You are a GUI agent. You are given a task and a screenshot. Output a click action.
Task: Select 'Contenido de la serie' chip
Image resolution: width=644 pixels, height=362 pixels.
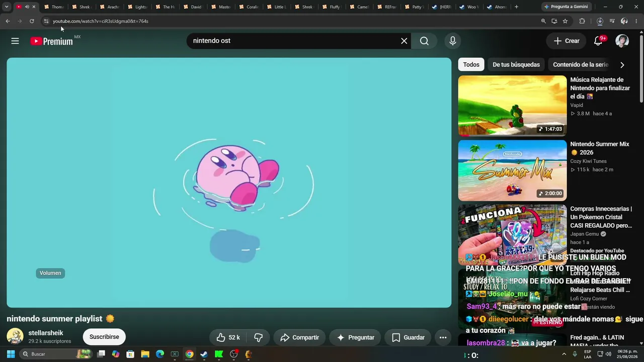point(581,65)
